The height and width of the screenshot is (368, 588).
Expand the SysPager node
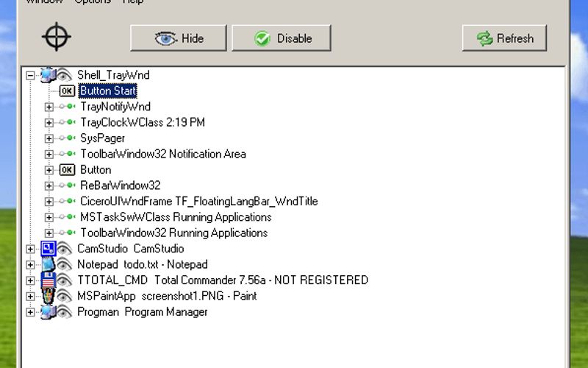pos(49,138)
